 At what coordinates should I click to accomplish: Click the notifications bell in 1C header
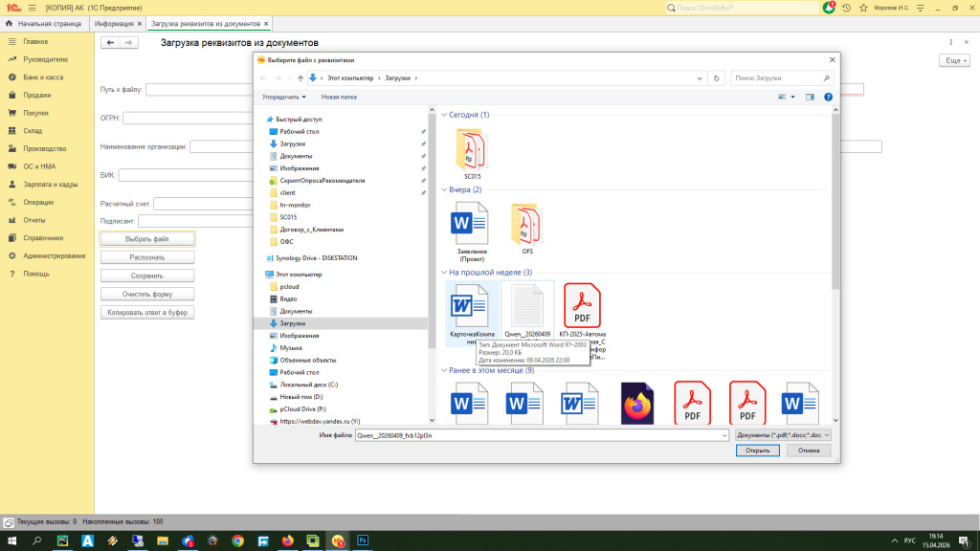[x=829, y=7]
